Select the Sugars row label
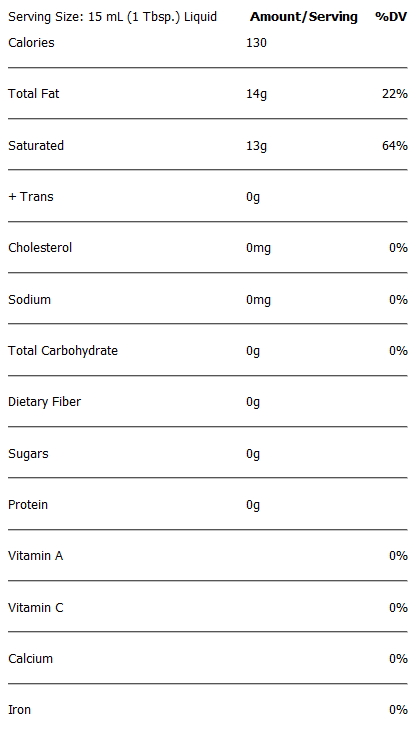Image resolution: width=417 pixels, height=729 pixels. (x=28, y=454)
